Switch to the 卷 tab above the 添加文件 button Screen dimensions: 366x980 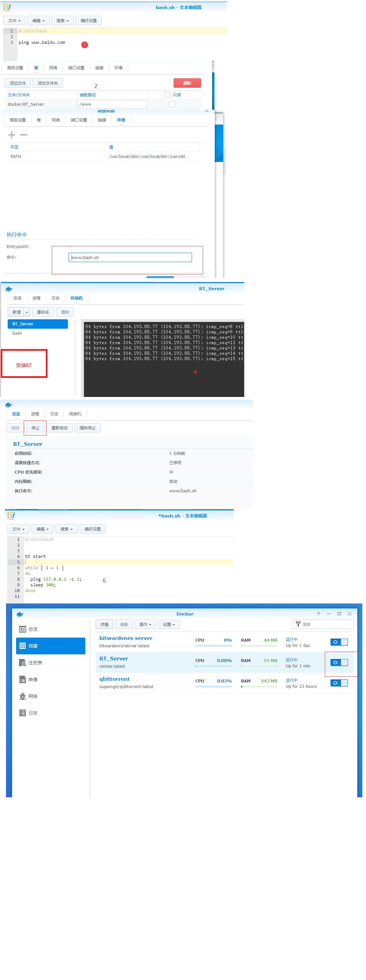click(36, 68)
